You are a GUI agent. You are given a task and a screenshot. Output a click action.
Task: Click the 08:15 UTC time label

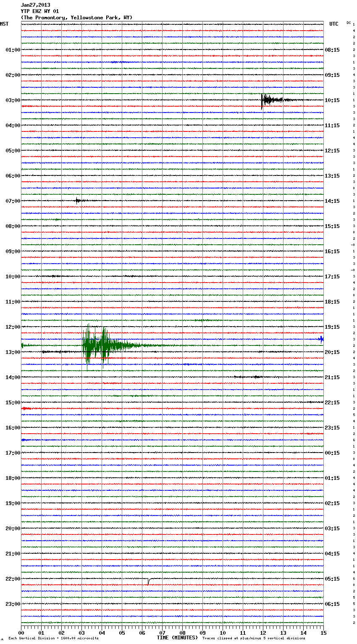[x=332, y=50]
